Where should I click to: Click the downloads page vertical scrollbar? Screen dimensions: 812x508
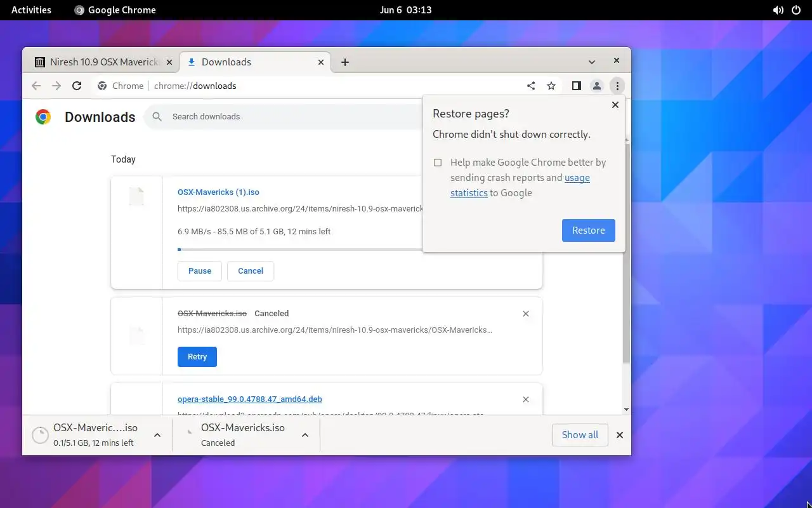627,254
